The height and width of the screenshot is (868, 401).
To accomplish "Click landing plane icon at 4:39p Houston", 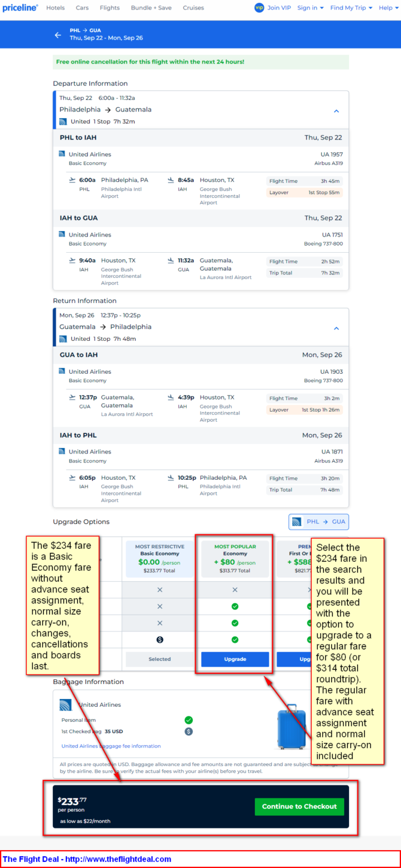I will [171, 397].
